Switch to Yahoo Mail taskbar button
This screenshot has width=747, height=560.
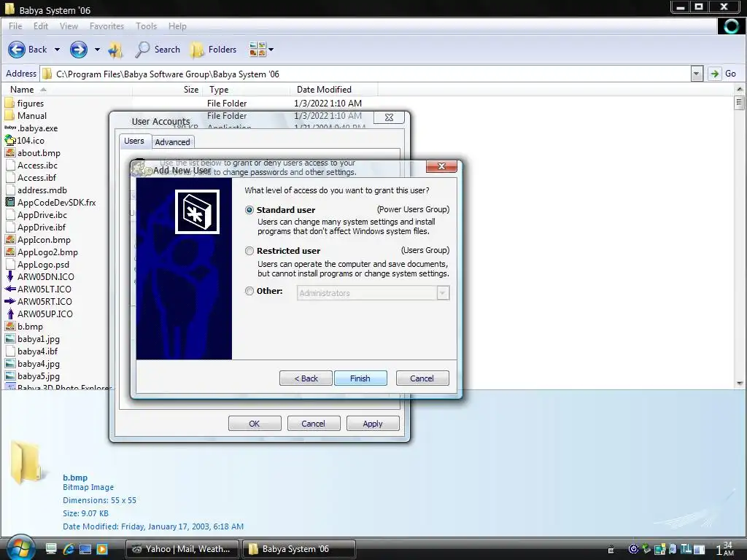(182, 549)
